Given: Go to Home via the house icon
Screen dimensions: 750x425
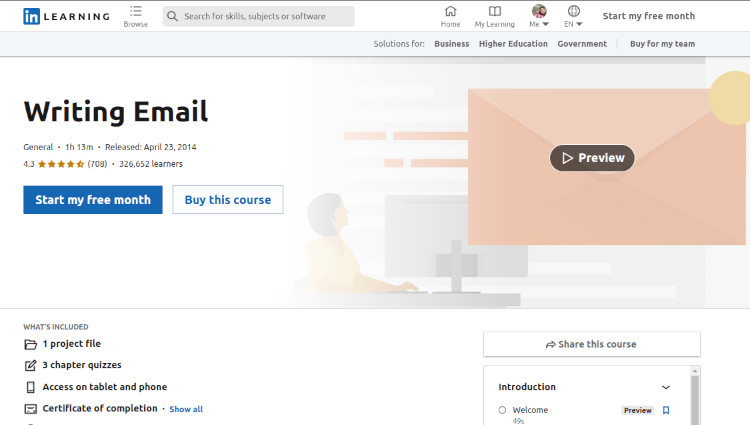Looking at the screenshot, I should coord(451,11).
